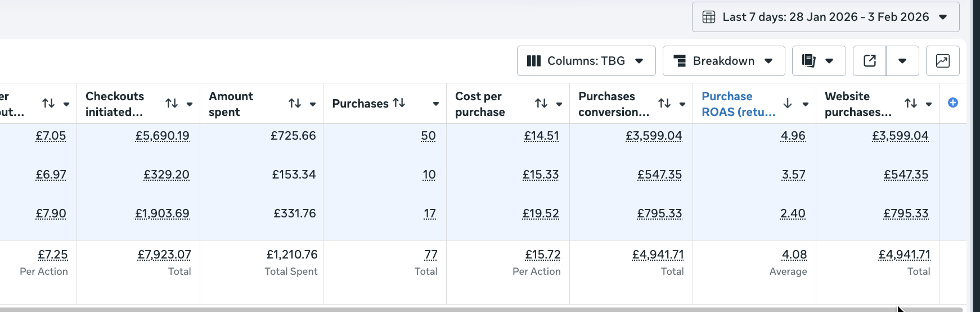The height and width of the screenshot is (312, 980).
Task: Open the reports icon dropdown
Action: tap(819, 61)
